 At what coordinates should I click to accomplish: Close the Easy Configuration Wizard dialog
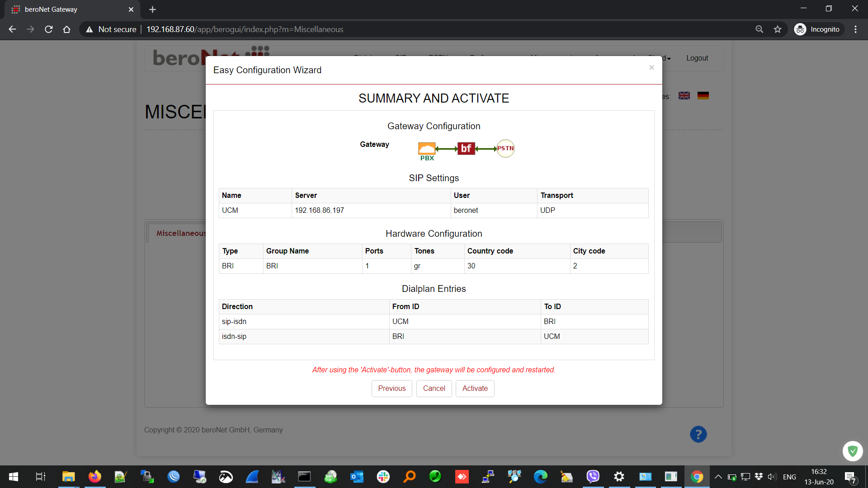pos(651,68)
